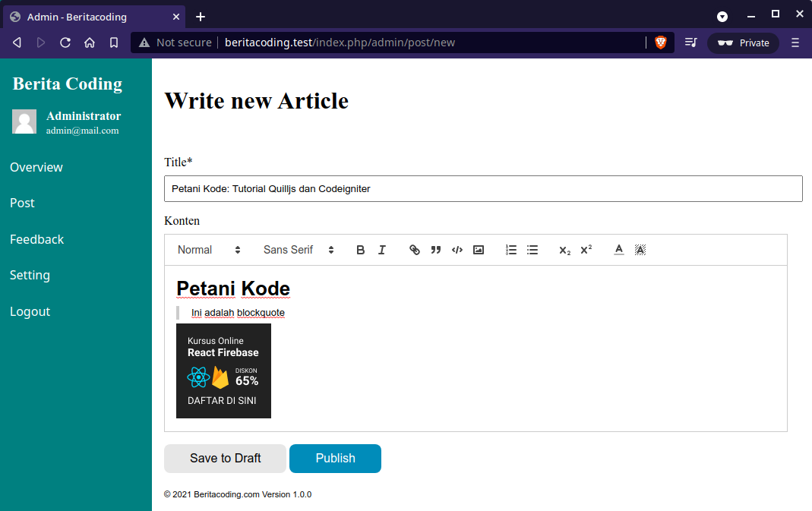Apply a bullet list using the list icon
Viewport: 812px width, 511px height.
(x=532, y=249)
